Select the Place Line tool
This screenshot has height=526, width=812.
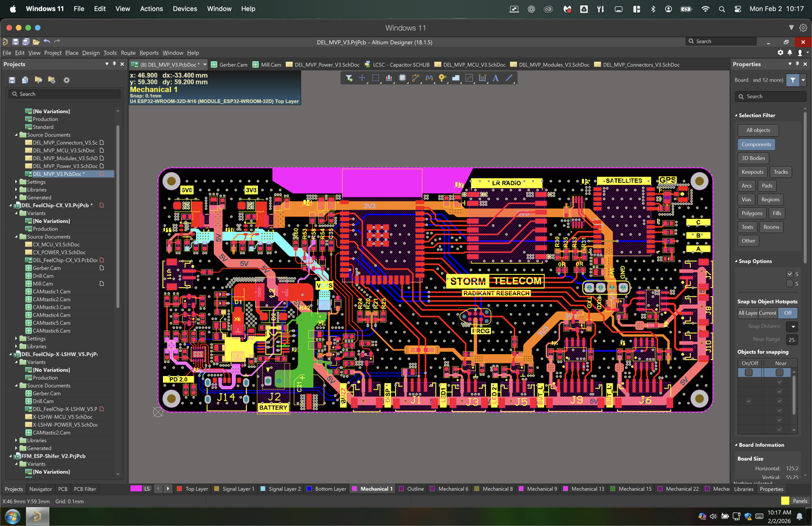click(x=509, y=79)
